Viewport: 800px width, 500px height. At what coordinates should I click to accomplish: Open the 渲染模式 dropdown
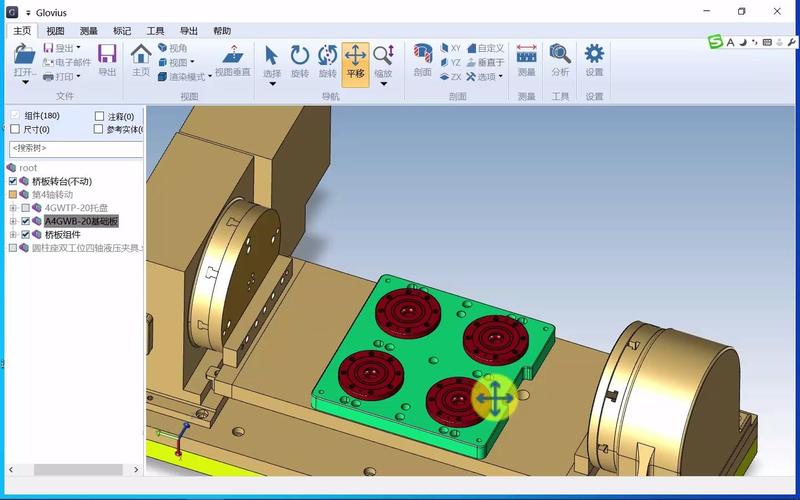(185, 77)
